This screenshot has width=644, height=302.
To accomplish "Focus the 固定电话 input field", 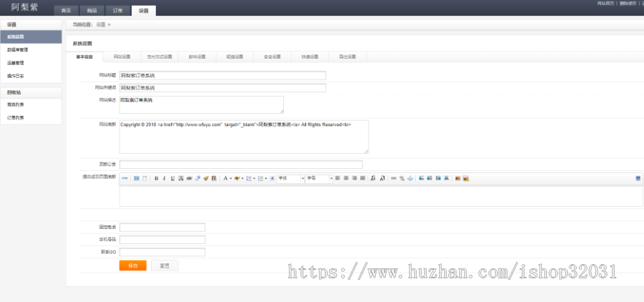I will coord(162,228).
